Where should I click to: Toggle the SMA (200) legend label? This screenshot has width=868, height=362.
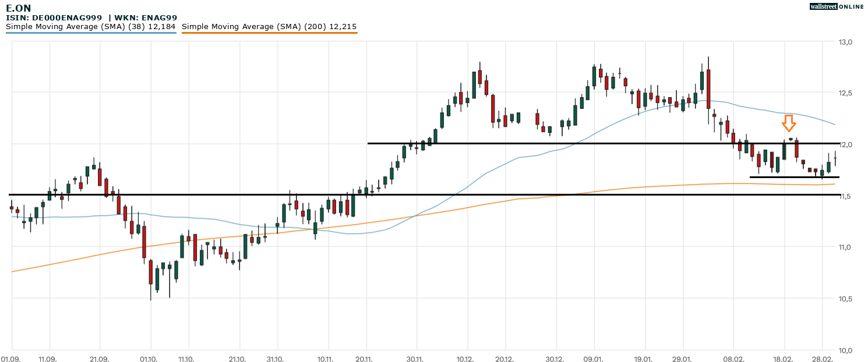coord(269,27)
